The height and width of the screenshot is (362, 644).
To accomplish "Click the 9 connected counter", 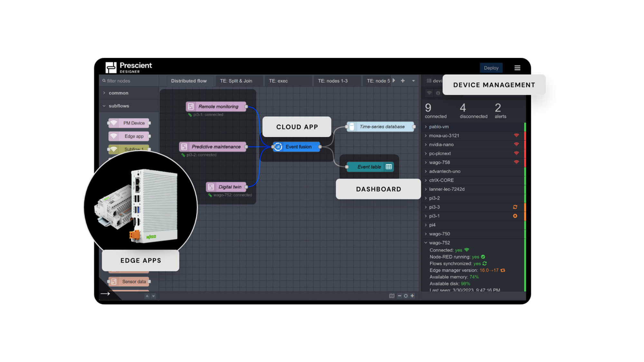I will (x=435, y=111).
